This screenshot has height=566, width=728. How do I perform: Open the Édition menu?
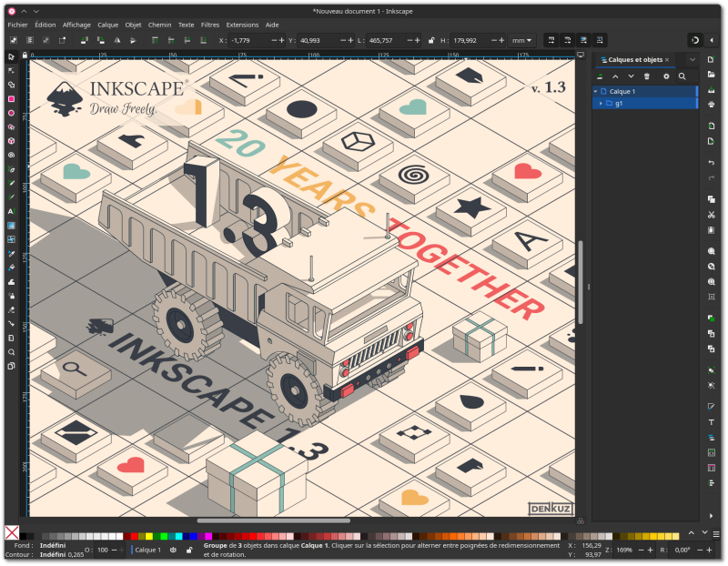(45, 25)
